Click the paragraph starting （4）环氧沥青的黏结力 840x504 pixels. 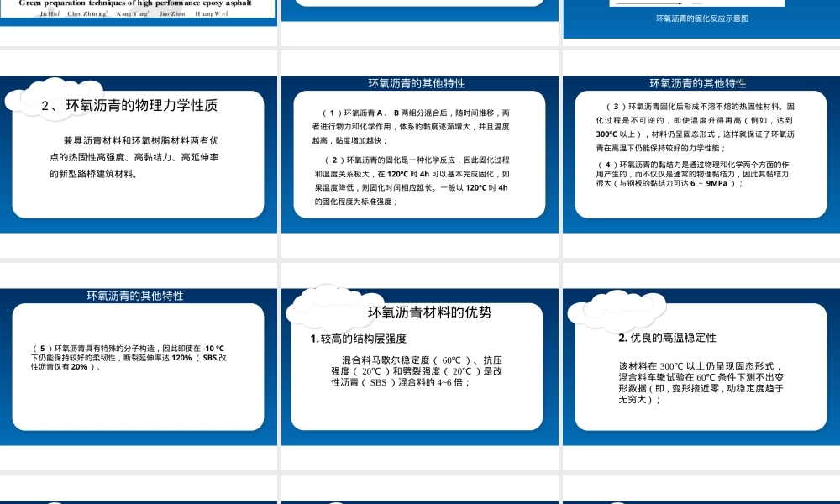coord(692,174)
